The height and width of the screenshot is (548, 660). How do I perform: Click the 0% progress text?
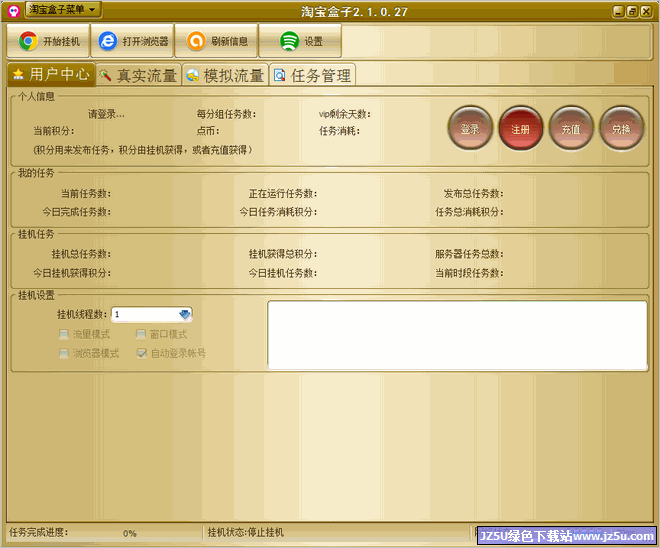[130, 533]
